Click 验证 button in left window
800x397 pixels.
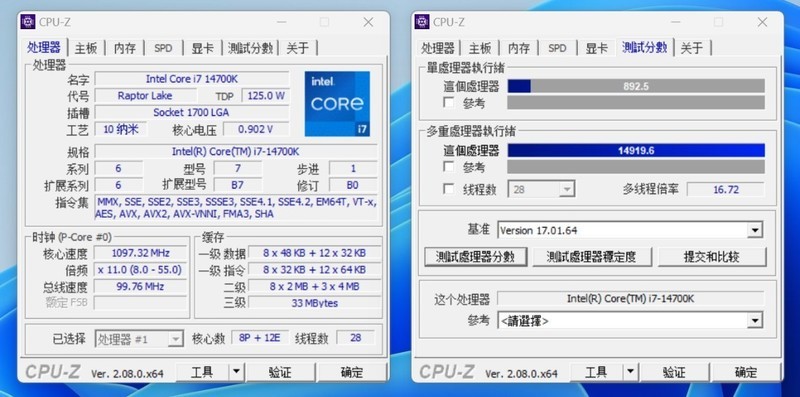[280, 372]
